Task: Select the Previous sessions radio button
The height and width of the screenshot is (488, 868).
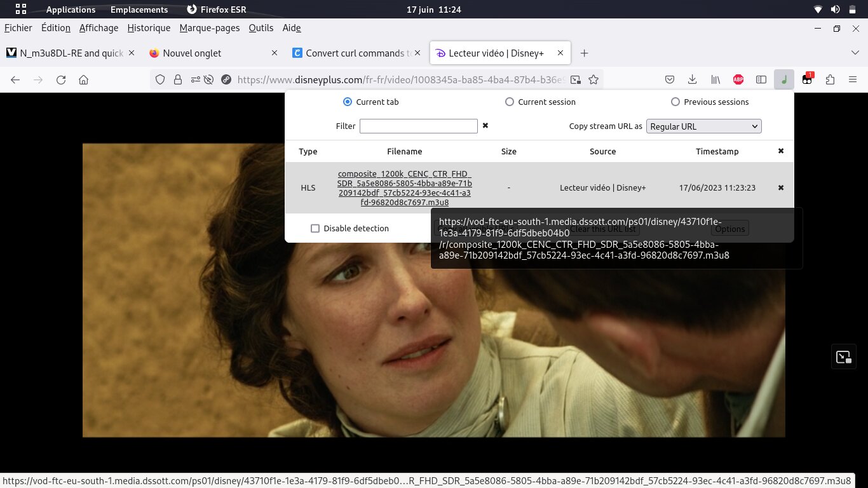Action: point(675,102)
